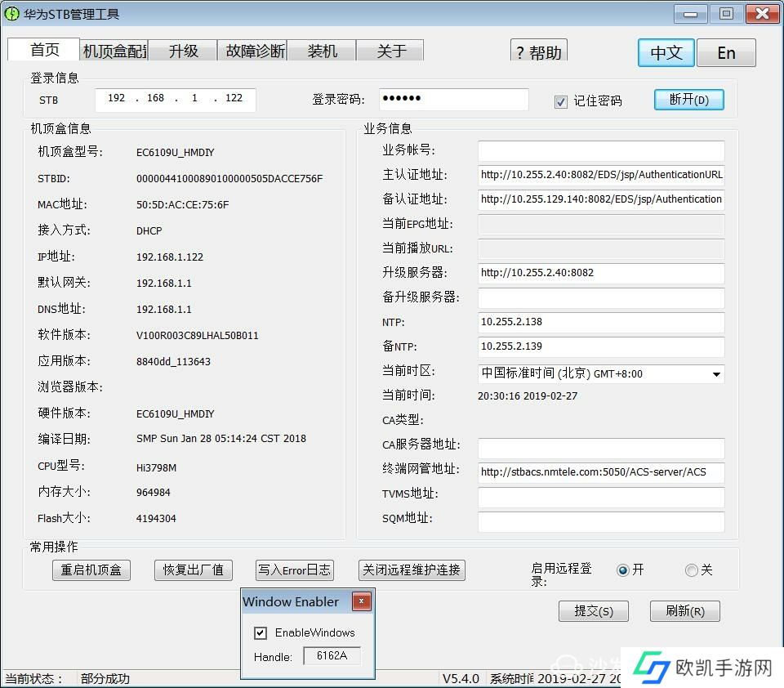Open the 关于 tab
The width and height of the screenshot is (784, 688).
click(x=391, y=51)
